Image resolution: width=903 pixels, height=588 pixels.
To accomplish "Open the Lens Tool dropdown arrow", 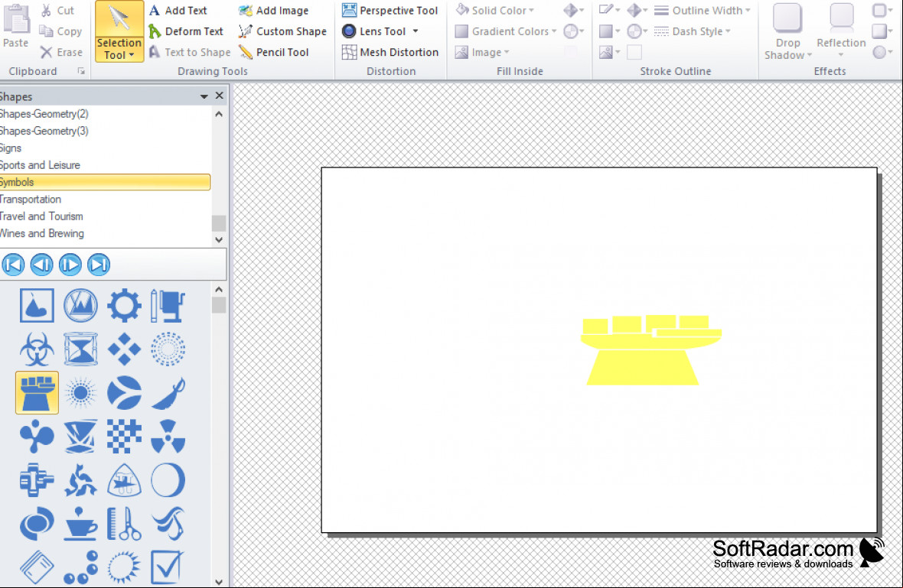I will click(416, 31).
